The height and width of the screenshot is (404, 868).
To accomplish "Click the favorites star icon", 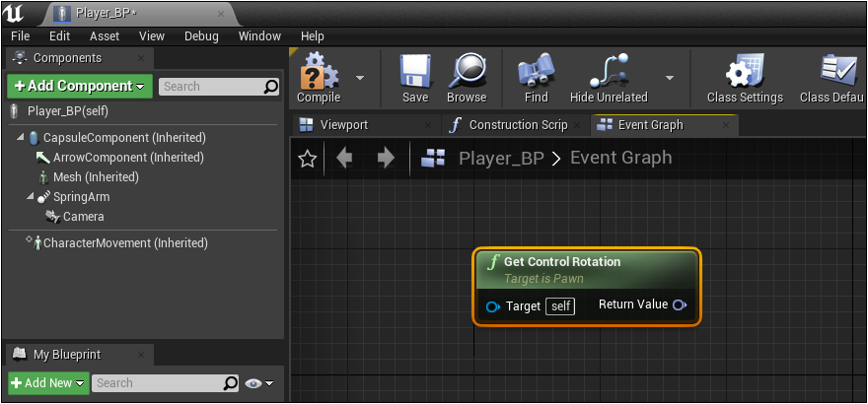I will [307, 160].
